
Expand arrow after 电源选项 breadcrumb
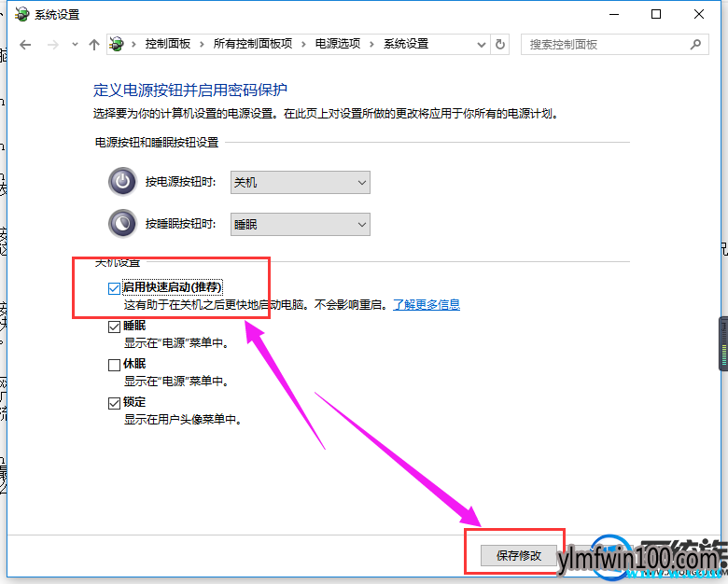pos(371,44)
